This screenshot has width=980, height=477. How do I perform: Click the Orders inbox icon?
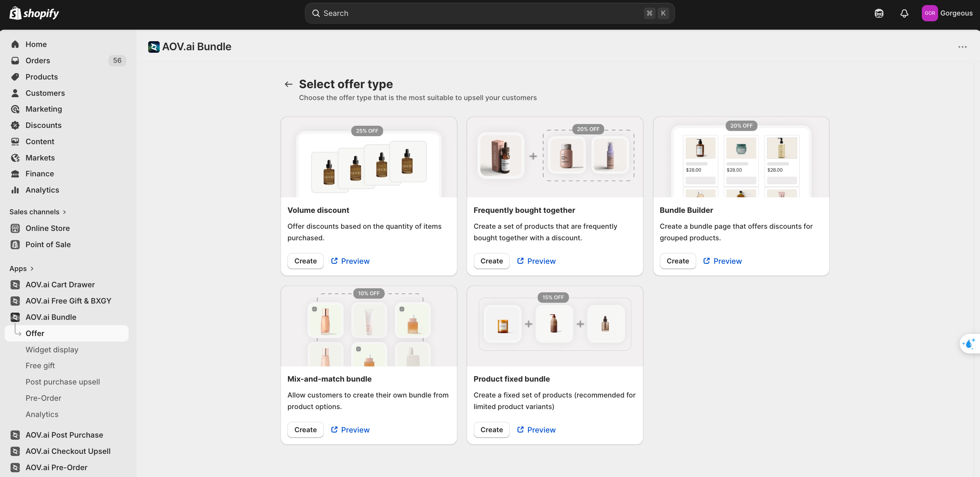(x=15, y=60)
